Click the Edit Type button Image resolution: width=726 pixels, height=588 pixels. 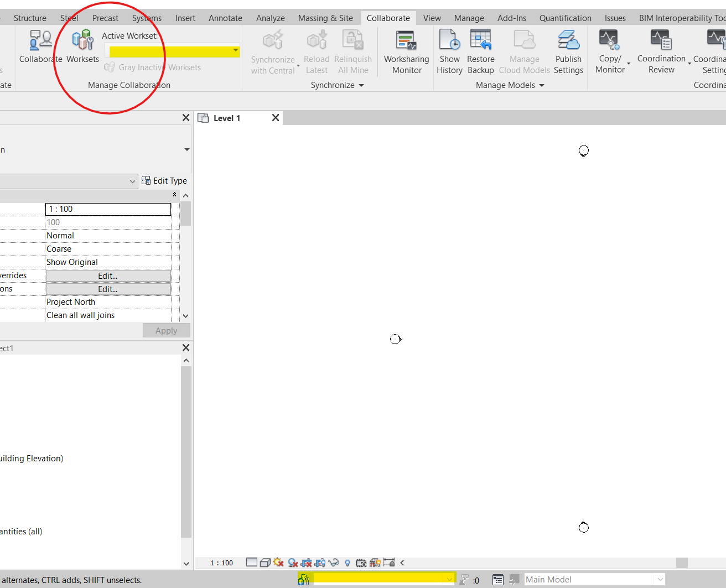click(x=164, y=180)
